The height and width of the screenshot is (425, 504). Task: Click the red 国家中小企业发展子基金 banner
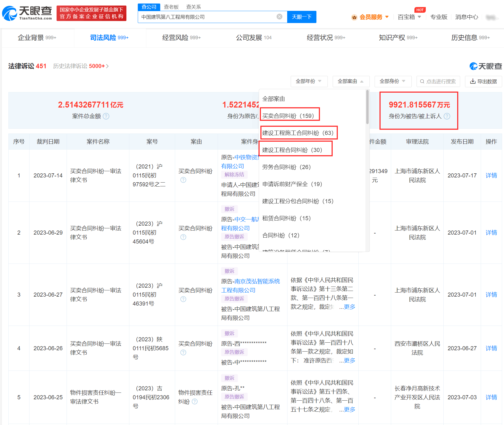tap(91, 13)
